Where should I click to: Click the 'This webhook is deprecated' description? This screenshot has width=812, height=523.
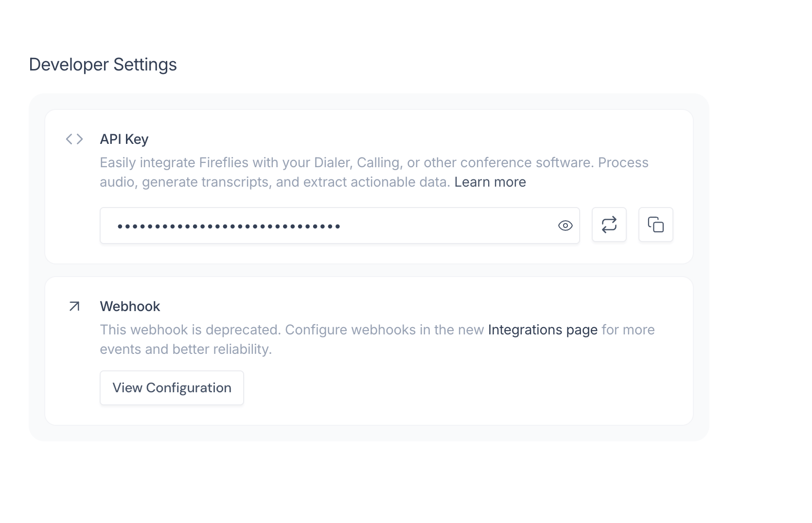377,339
